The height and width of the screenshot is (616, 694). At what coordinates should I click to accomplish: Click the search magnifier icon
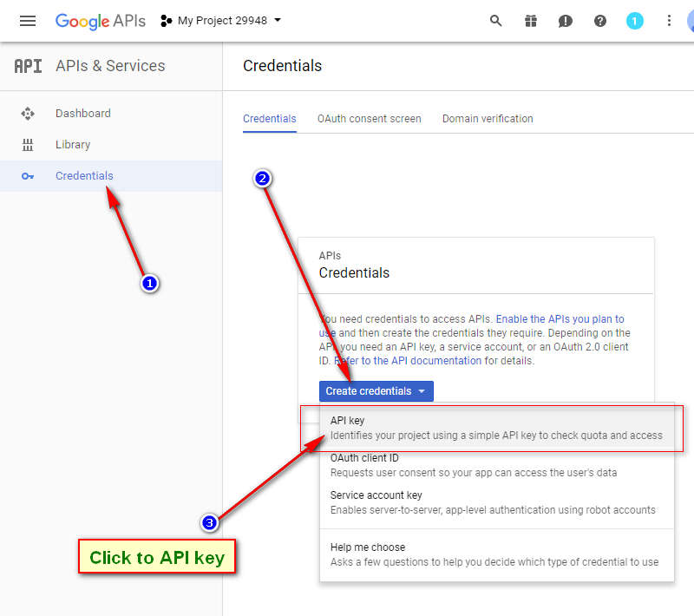coord(496,21)
